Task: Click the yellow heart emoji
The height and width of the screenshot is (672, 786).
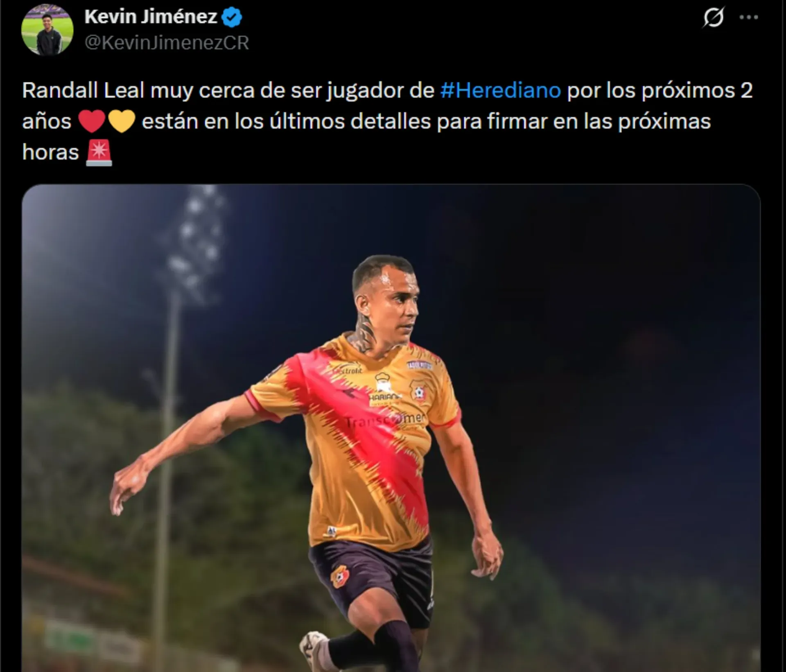Action: 122,122
